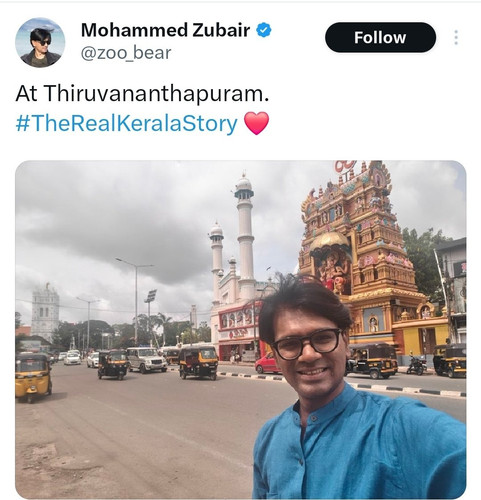Click the man's glasses in the selfie
The height and width of the screenshot is (500, 481).
[x=307, y=344]
